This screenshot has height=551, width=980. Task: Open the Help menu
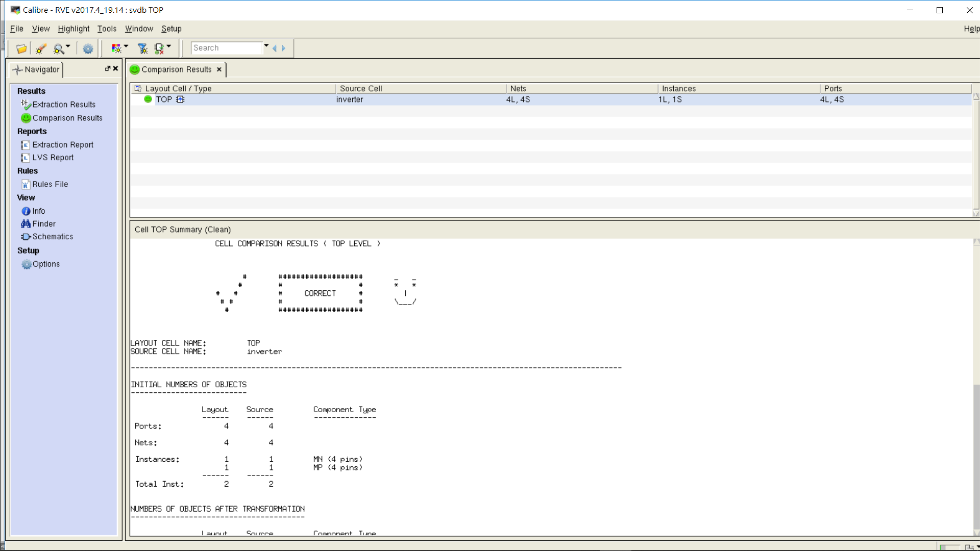click(971, 29)
